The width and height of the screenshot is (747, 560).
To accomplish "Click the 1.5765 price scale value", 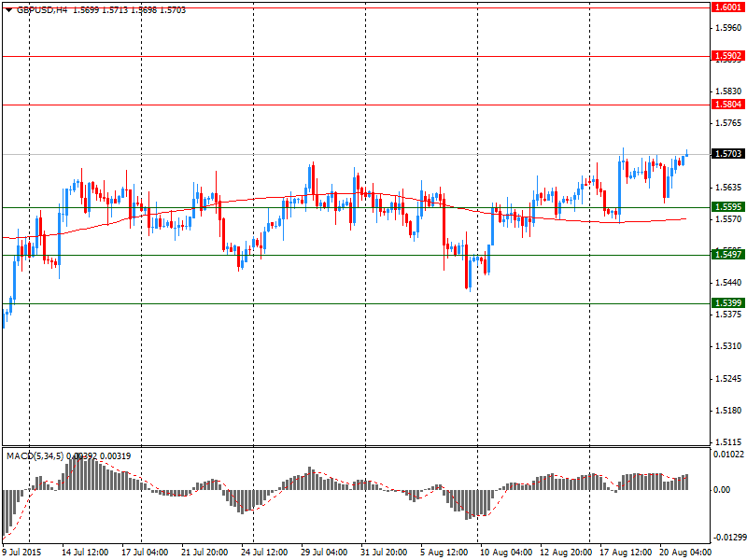I will click(x=728, y=123).
